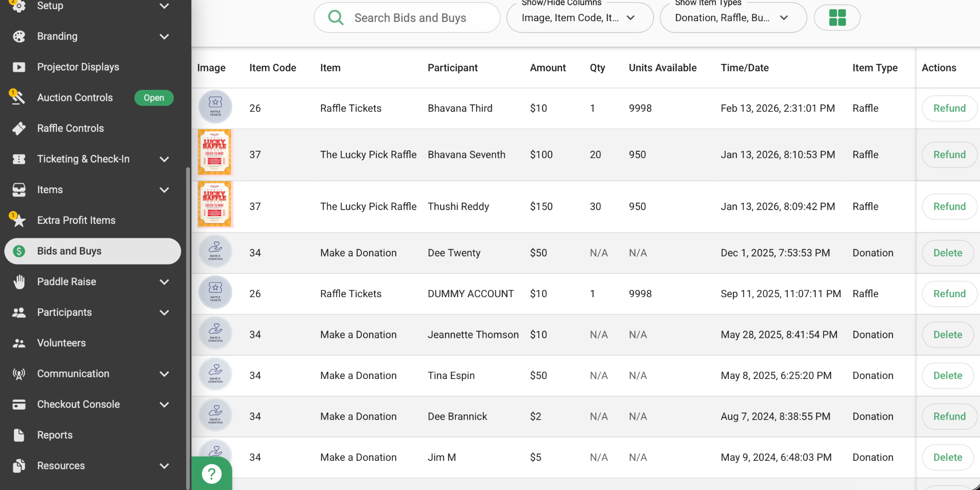Click the Open auction status badge

pyautogui.click(x=154, y=98)
